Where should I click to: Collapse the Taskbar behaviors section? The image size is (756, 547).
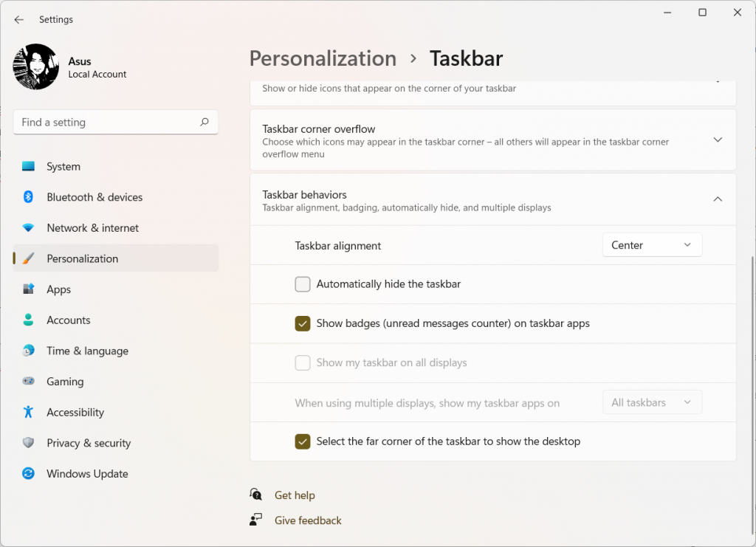click(717, 199)
